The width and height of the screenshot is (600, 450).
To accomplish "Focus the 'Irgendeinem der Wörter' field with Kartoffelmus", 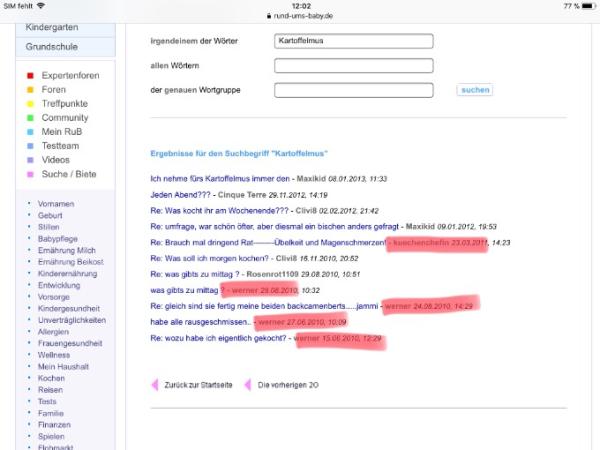I will (354, 41).
